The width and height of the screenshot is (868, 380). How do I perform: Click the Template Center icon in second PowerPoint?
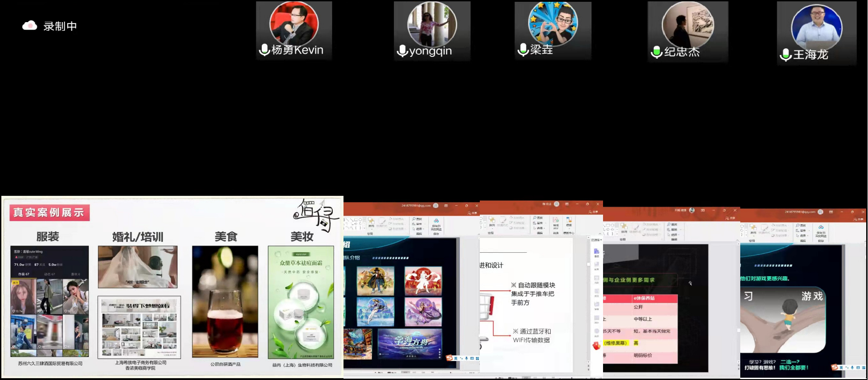pos(569,221)
